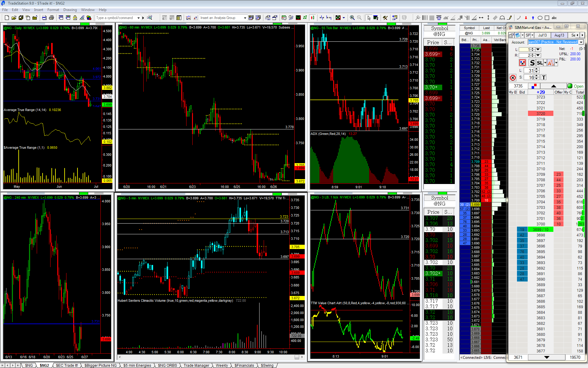Click the green and black grid icon
Screen dimensions: 588x368
[338, 18]
